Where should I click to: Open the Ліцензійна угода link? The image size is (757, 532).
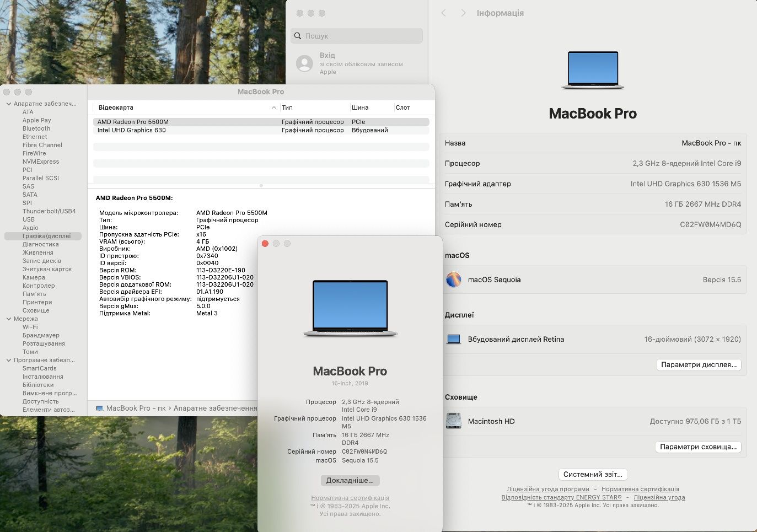tap(659, 497)
